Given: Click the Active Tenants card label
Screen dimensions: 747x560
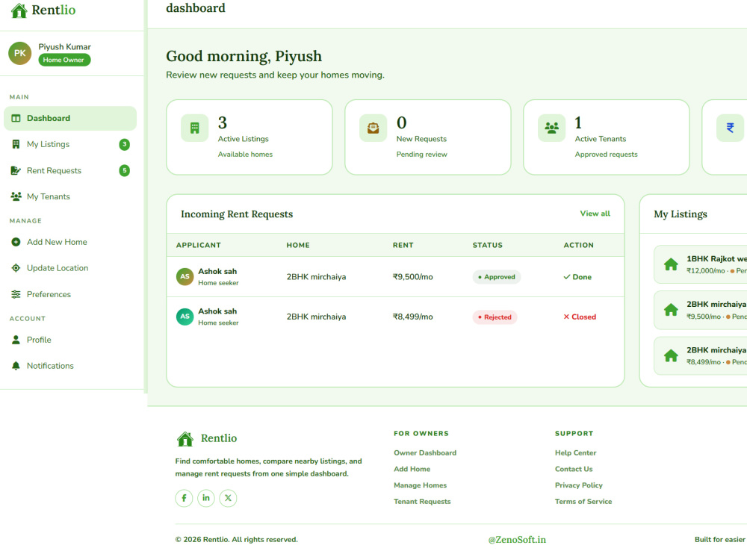Looking at the screenshot, I should click(x=601, y=139).
